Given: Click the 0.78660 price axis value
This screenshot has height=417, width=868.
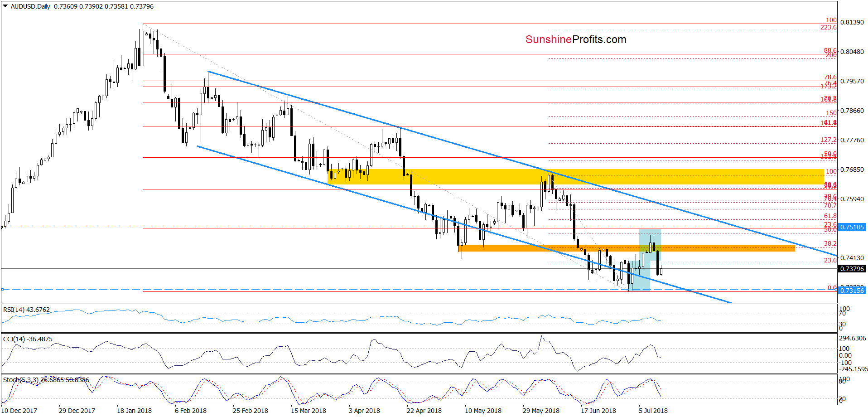Looking at the screenshot, I should click(x=852, y=111).
